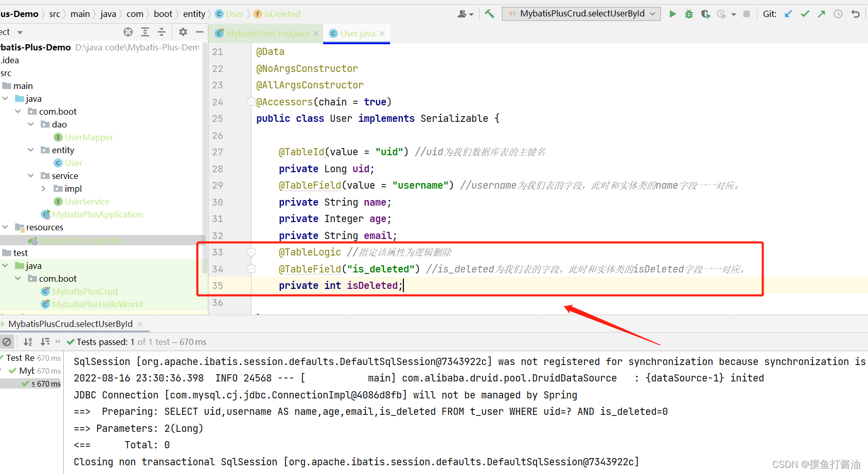868x474 pixels.
Task: Click the 'User' class breadcrumb
Action: [229, 14]
